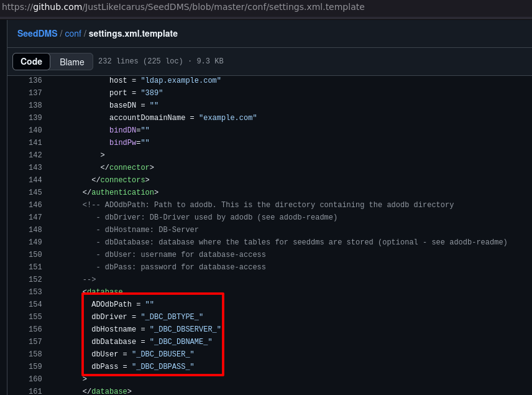532x395 pixels.
Task: Select line number 154 for ADOdbPath
Action: pyautogui.click(x=35, y=304)
